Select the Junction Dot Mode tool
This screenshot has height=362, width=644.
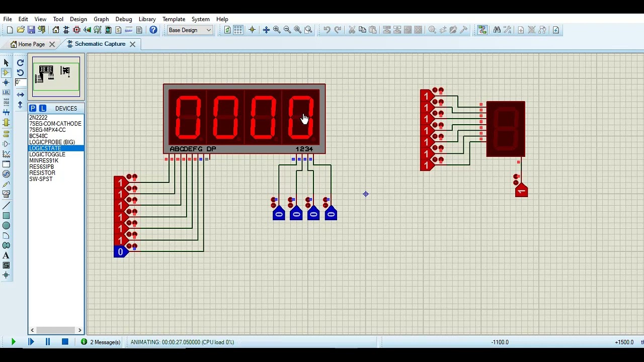(6, 82)
